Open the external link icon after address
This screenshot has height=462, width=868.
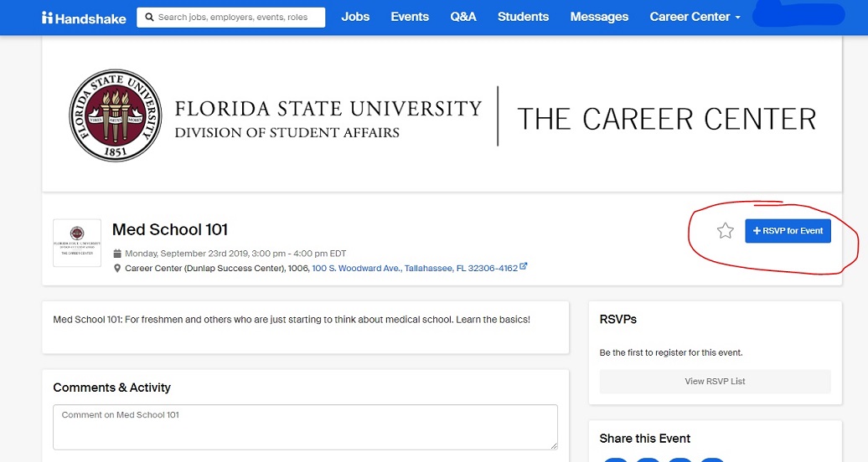tap(524, 267)
